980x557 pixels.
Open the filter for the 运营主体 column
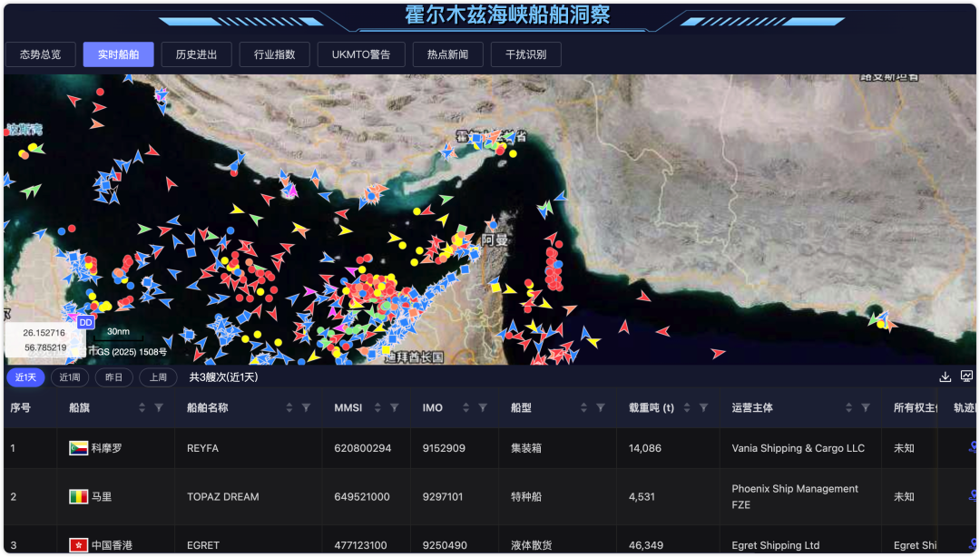[x=866, y=408]
